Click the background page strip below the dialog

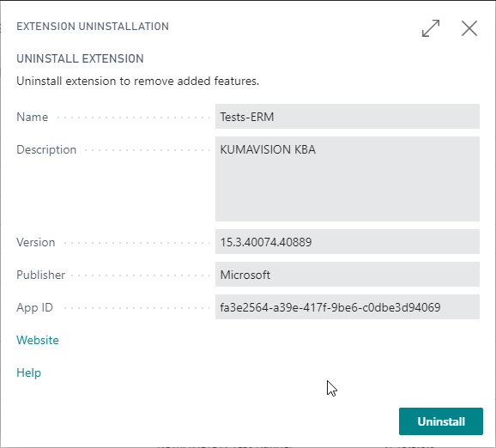tap(248, 446)
